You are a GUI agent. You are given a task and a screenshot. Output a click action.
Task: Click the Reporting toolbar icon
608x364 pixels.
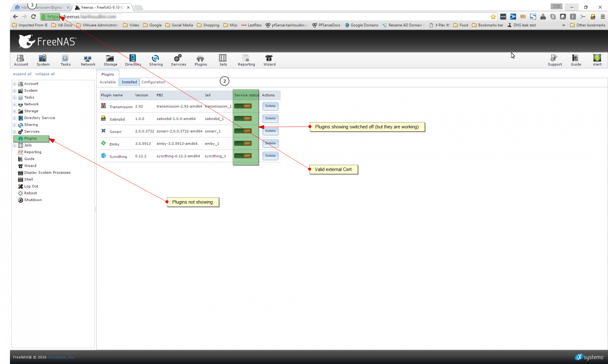pos(246,60)
